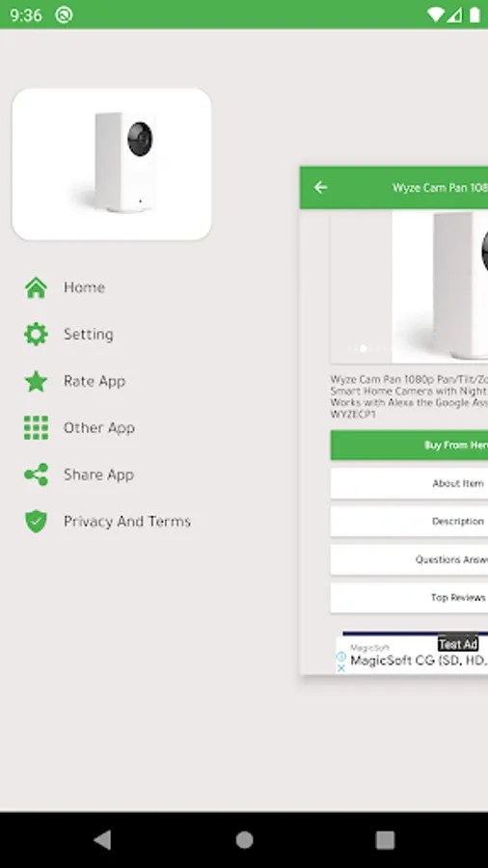488x868 pixels.
Task: Open the Setting gear icon
Action: [36, 335]
